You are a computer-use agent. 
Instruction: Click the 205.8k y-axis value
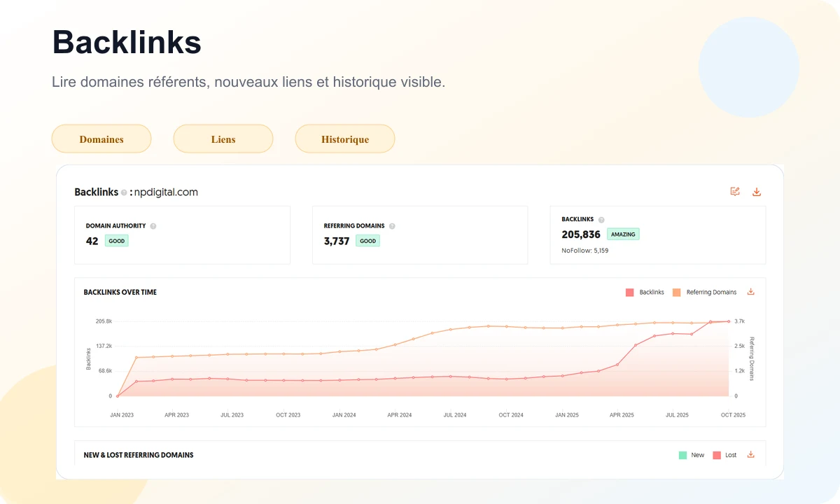tap(104, 321)
